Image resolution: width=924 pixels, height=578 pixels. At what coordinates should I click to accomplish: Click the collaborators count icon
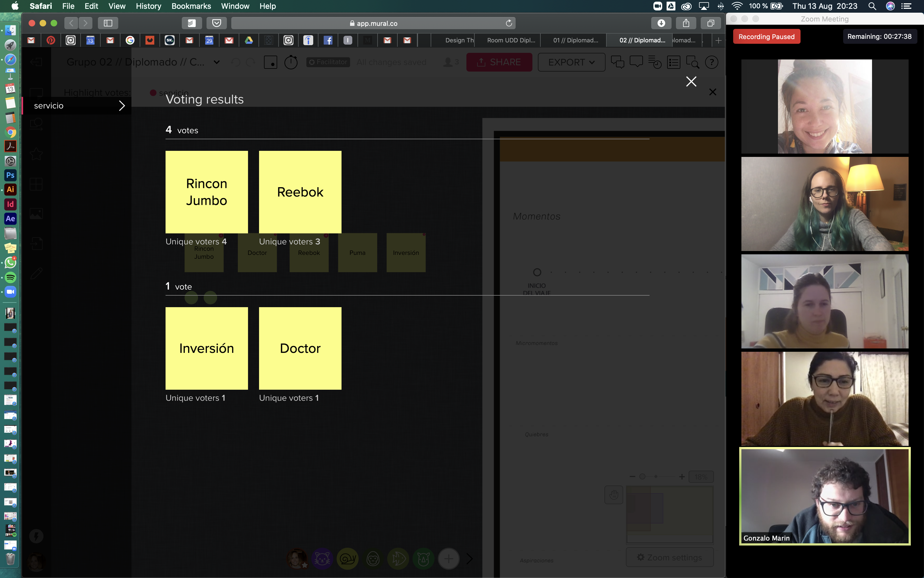point(451,62)
